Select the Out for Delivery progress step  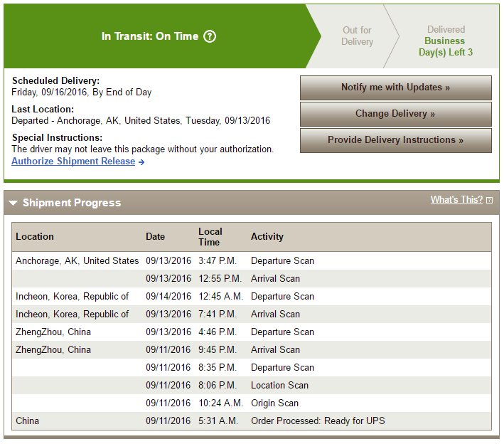pos(357,36)
